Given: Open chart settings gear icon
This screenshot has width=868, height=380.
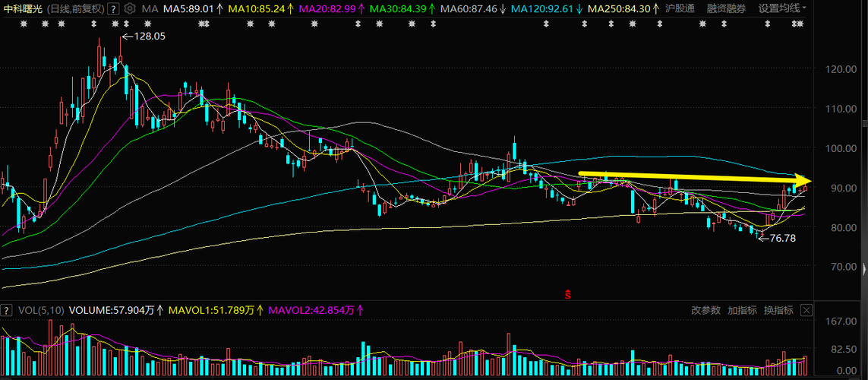Looking at the screenshot, I should [130, 9].
